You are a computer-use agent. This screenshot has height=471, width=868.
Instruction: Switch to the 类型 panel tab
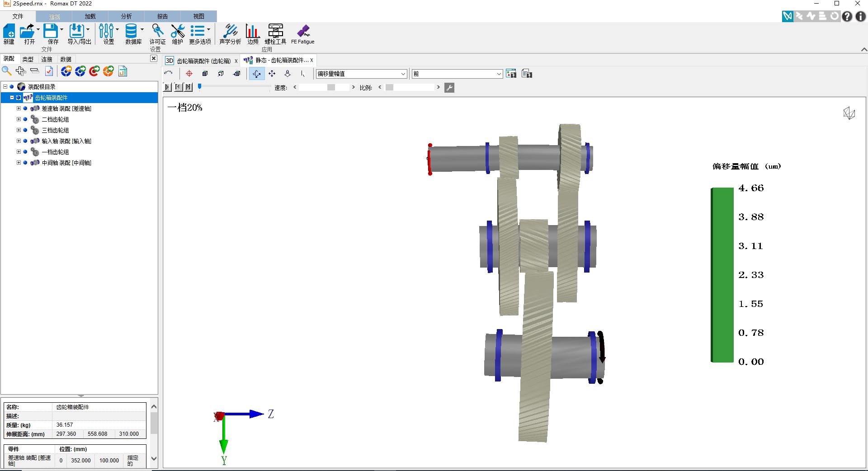click(28, 59)
